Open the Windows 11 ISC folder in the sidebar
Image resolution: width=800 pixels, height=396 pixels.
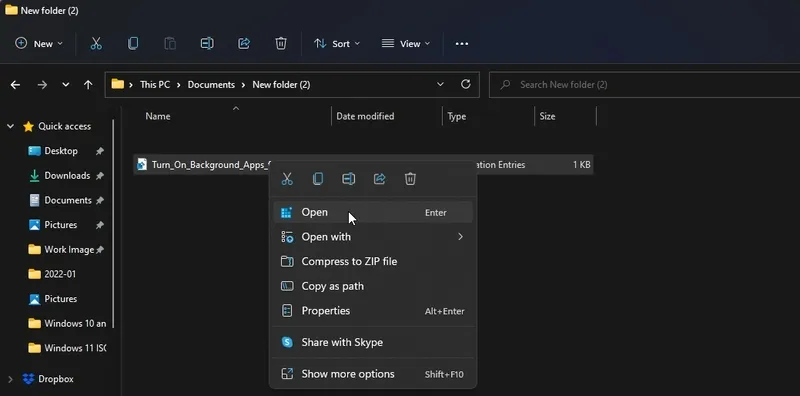coord(67,348)
